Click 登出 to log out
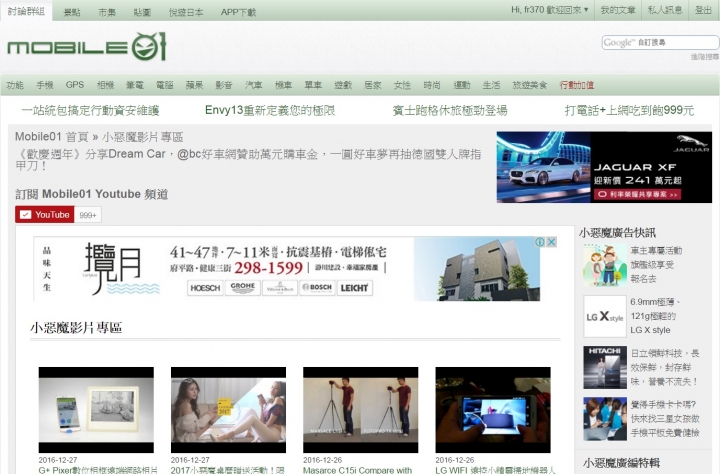720x474 pixels. 703,10
